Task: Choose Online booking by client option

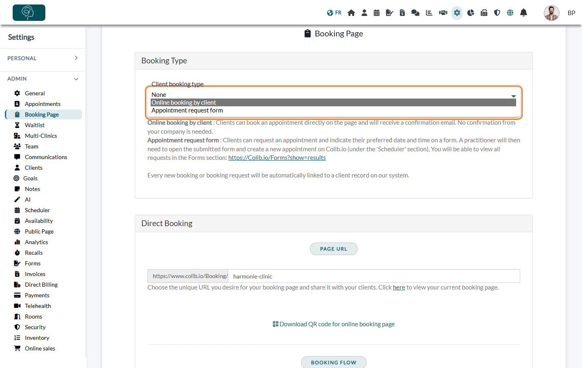Action: click(333, 103)
